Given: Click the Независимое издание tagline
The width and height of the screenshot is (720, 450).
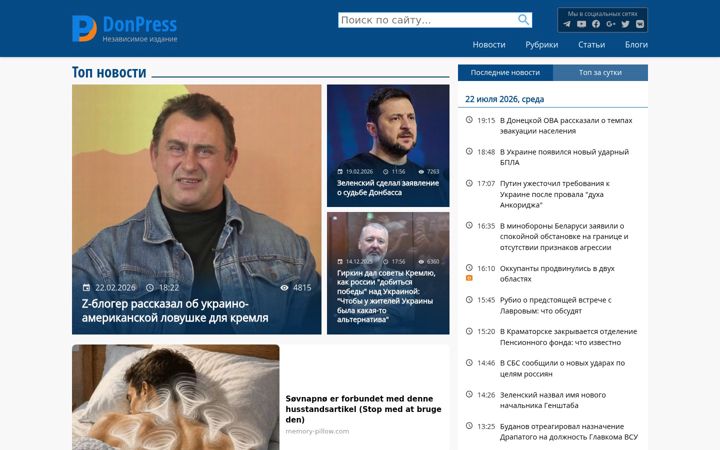Looking at the screenshot, I should click(x=140, y=39).
